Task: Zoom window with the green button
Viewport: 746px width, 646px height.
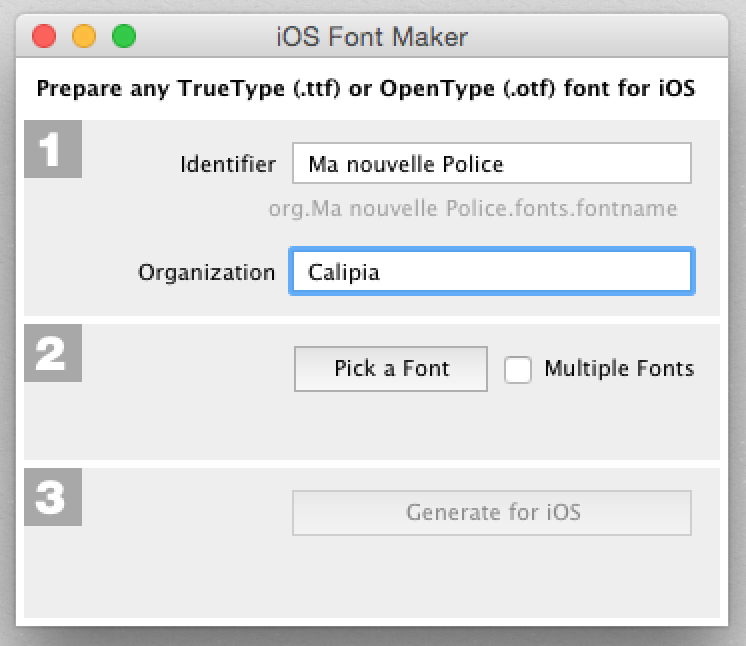Action: 123,38
